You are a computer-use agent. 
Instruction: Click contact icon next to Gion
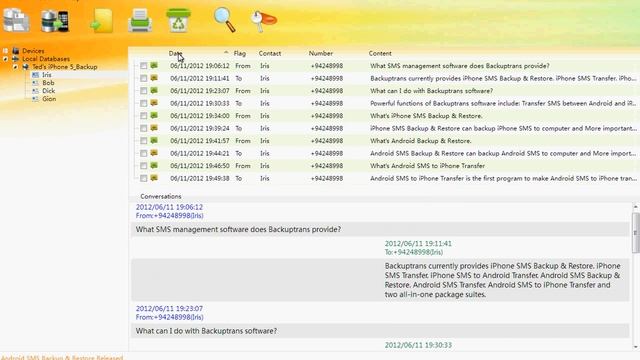36,99
